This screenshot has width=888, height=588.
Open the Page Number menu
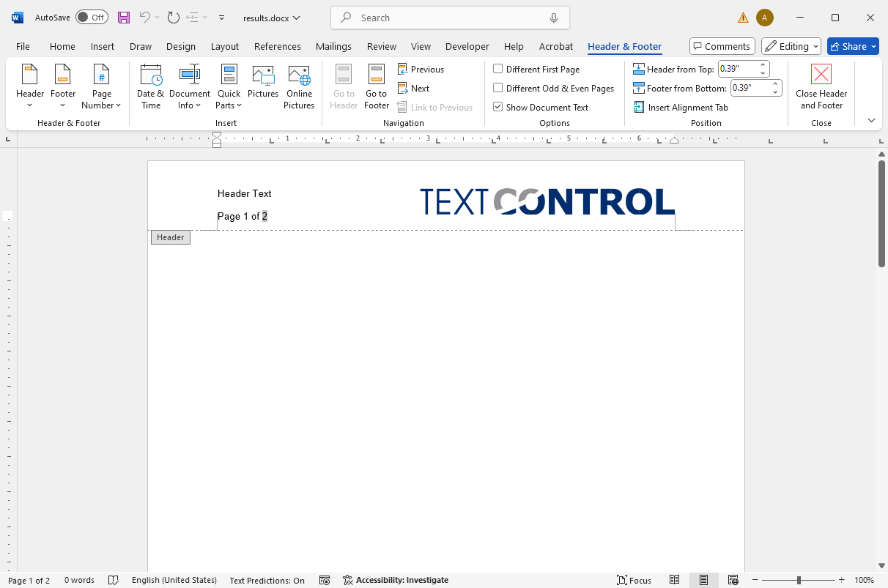click(x=102, y=86)
